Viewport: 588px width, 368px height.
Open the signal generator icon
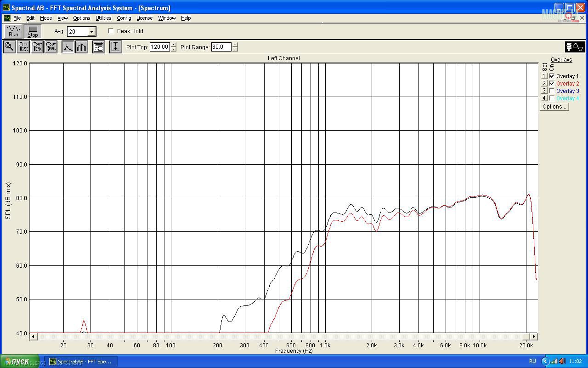click(x=575, y=46)
